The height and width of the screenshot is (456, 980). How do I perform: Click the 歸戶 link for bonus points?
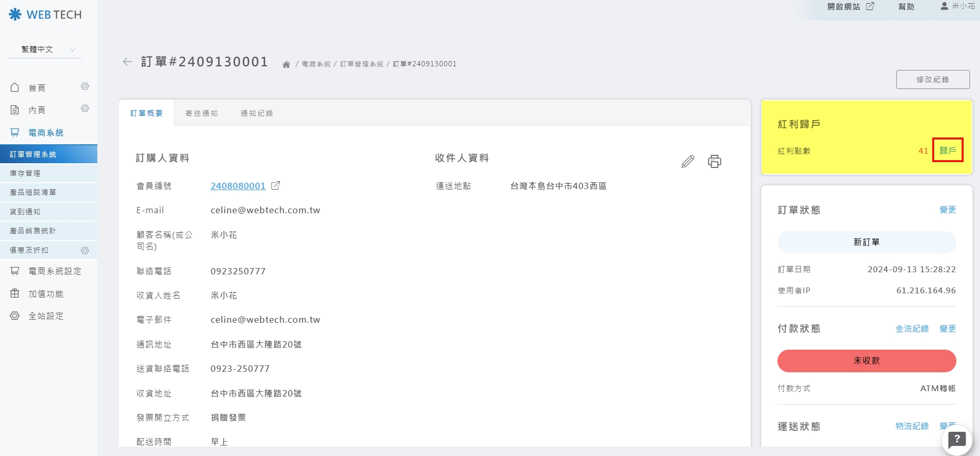[x=947, y=151]
